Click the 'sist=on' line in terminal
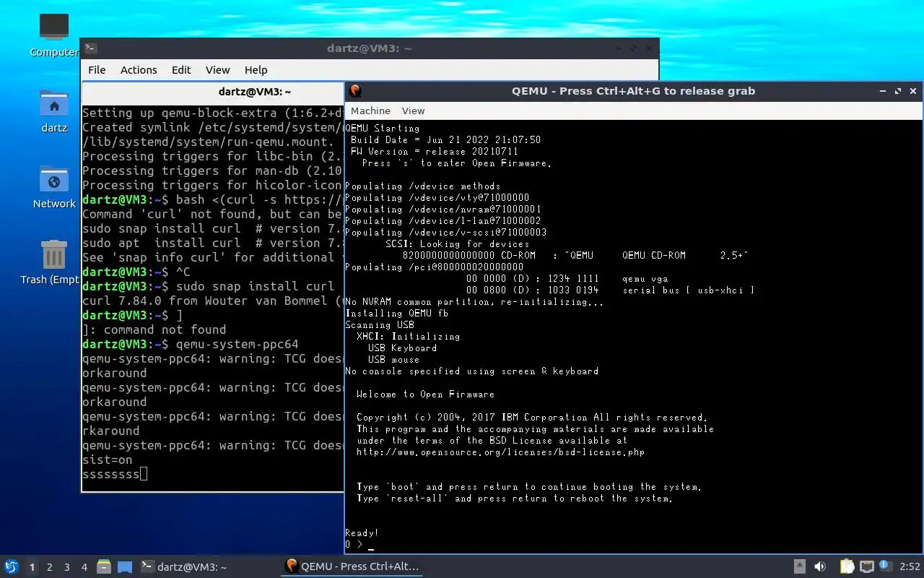The height and width of the screenshot is (578, 924). point(108,460)
